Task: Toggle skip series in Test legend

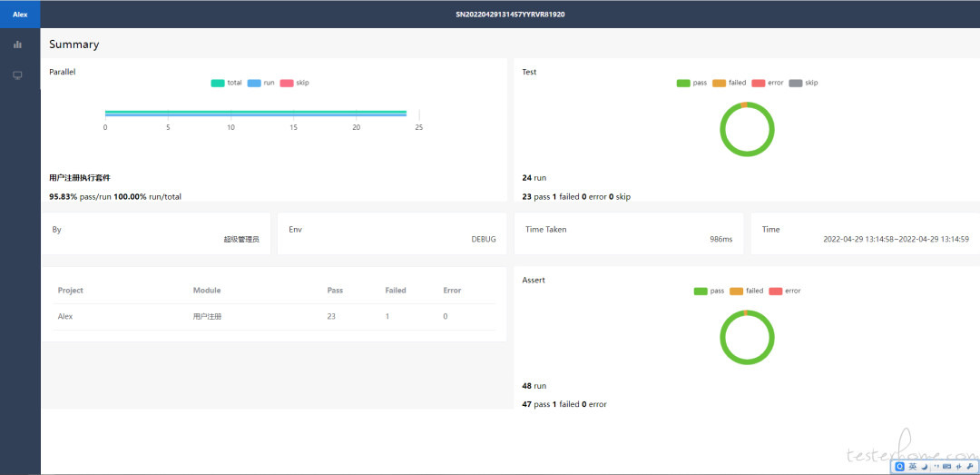Action: tap(803, 83)
